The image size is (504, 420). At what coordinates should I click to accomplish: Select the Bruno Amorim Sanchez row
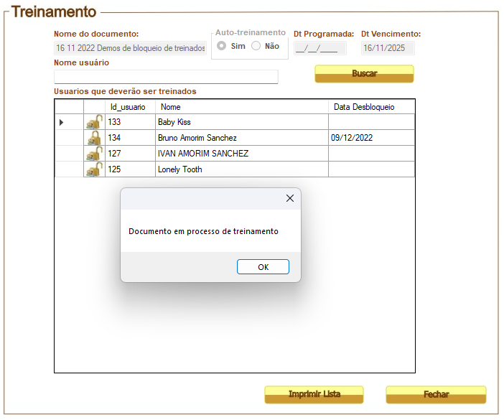pos(235,138)
